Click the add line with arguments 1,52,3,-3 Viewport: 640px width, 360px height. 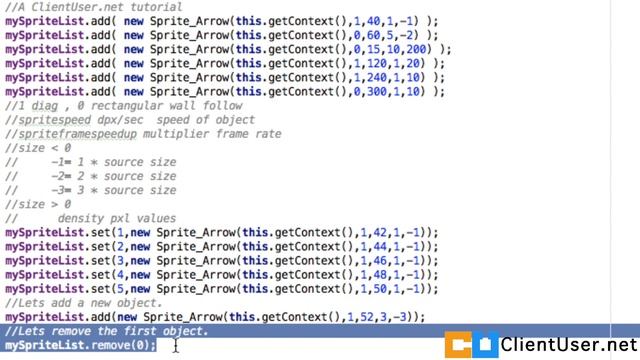215,317
